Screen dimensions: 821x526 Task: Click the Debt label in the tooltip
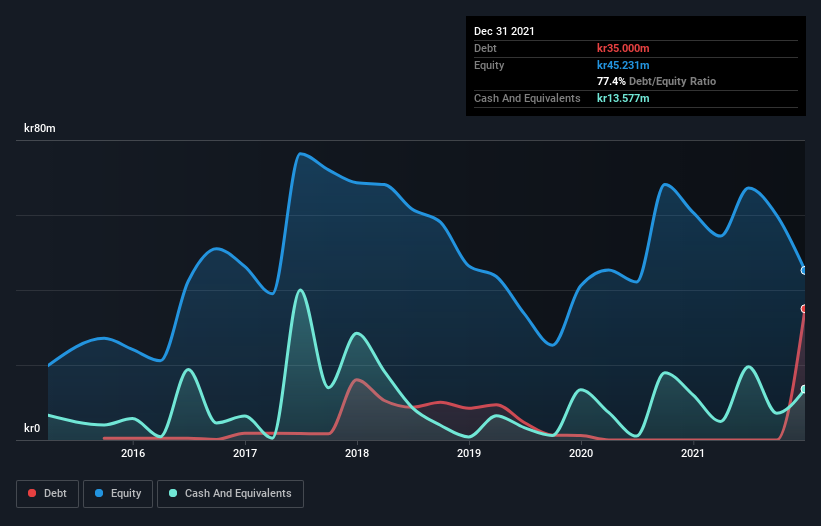click(485, 48)
